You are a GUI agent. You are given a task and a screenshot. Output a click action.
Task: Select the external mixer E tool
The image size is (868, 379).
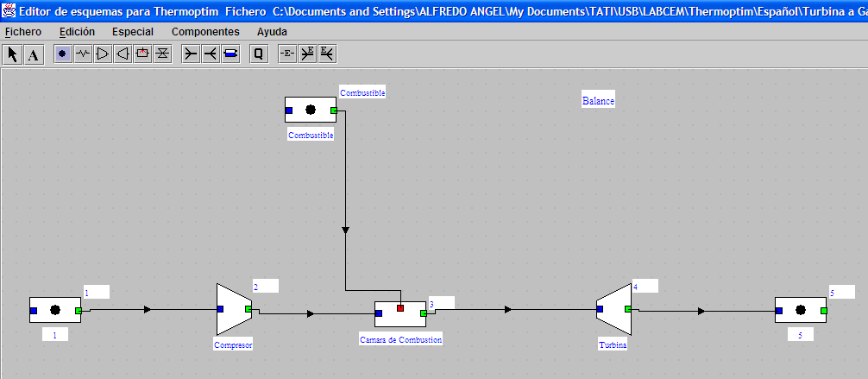click(x=307, y=54)
